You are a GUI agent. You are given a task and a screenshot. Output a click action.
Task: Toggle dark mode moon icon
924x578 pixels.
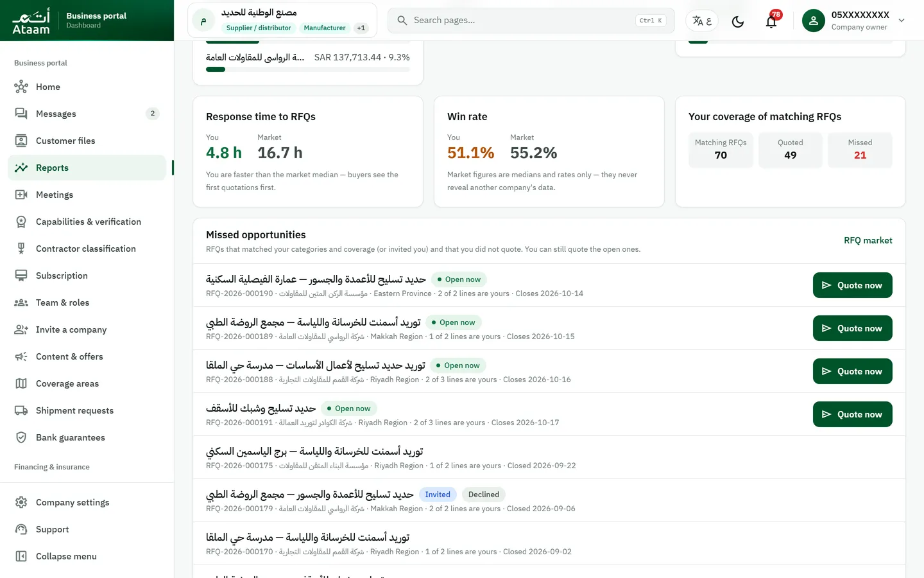click(738, 21)
